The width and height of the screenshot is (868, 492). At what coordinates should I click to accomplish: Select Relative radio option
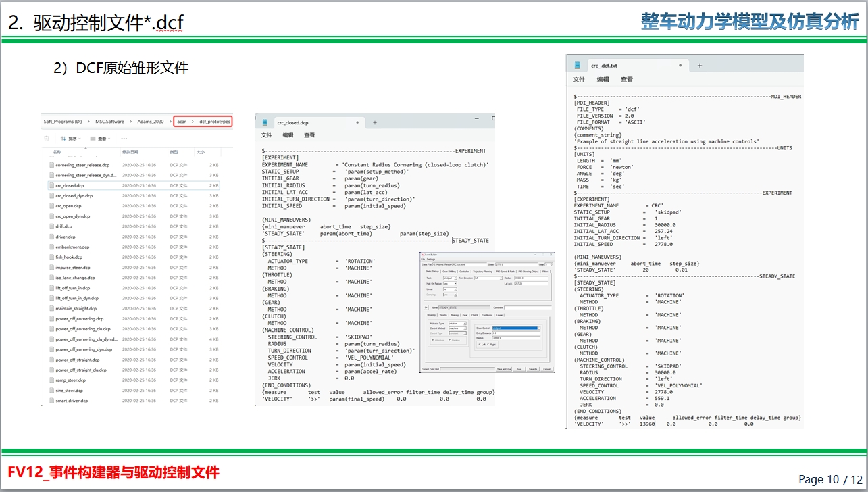pos(450,341)
